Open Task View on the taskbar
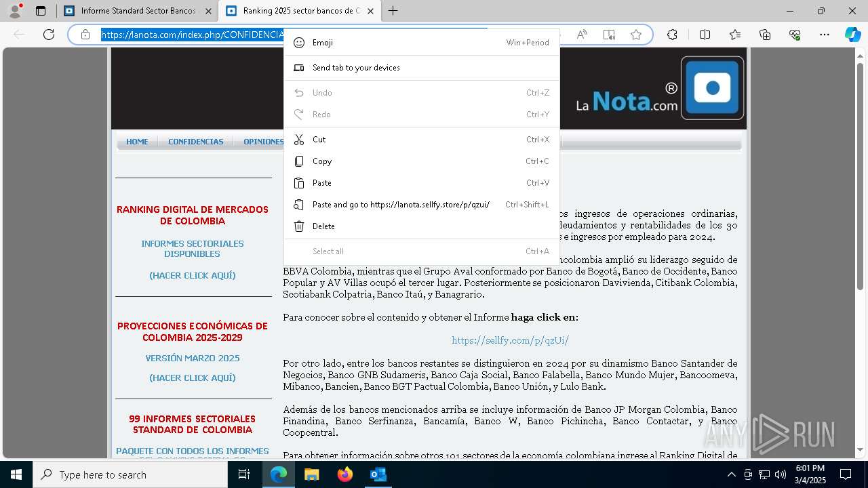Image resolution: width=868 pixels, height=488 pixels. [245, 474]
